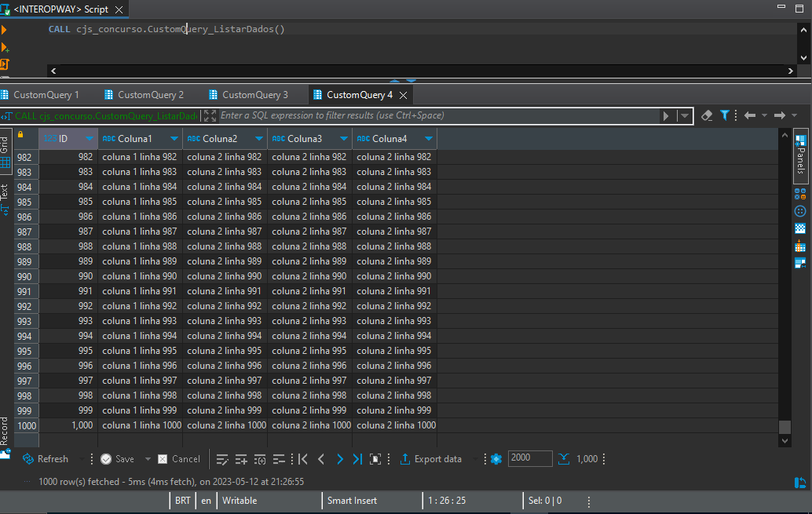Clear filters with the eraser icon

click(x=707, y=115)
